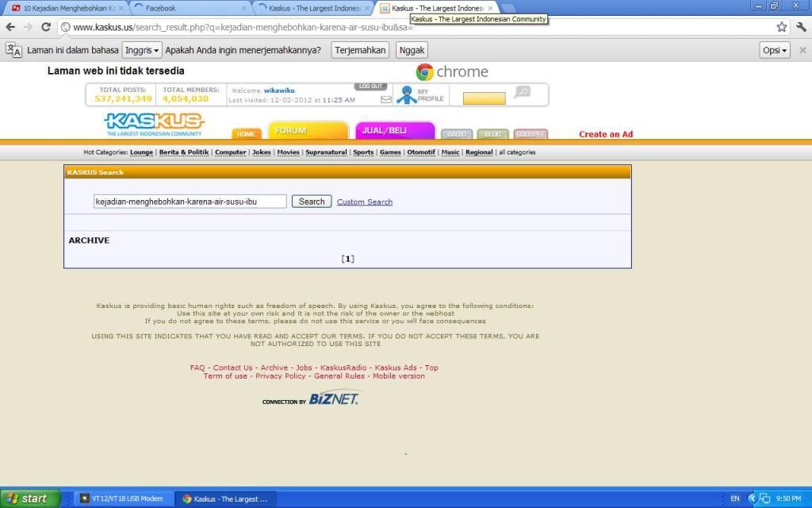Click the Terjemahkan translate button
The image size is (812, 508).
360,50
